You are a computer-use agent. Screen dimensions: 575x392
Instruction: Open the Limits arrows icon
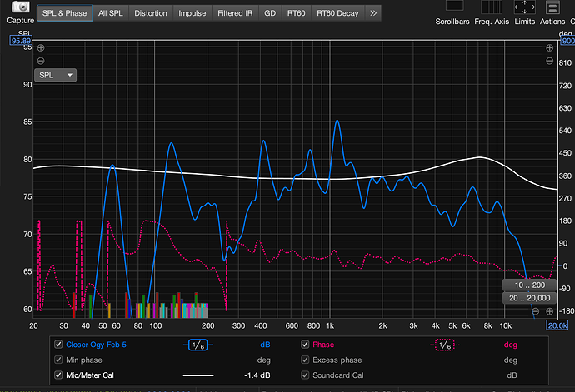[524, 7]
